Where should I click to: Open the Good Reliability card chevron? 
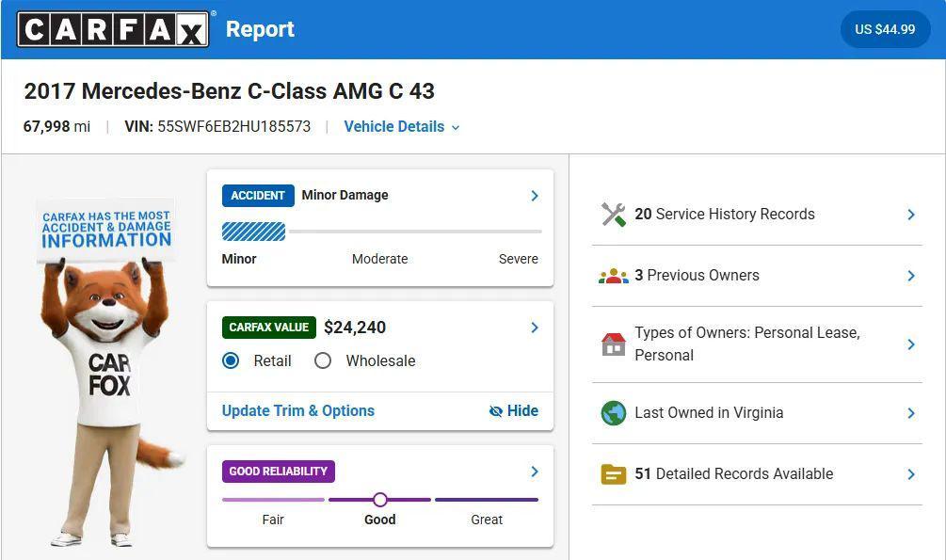coord(535,472)
